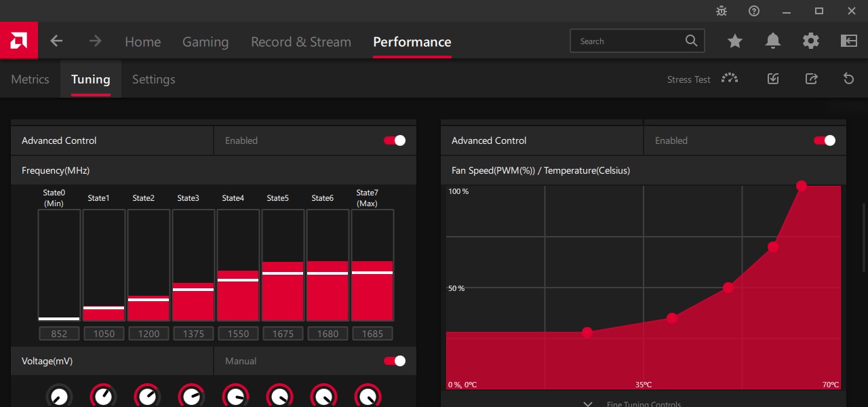Click the Voltage(mV) label
868x407 pixels.
click(47, 361)
